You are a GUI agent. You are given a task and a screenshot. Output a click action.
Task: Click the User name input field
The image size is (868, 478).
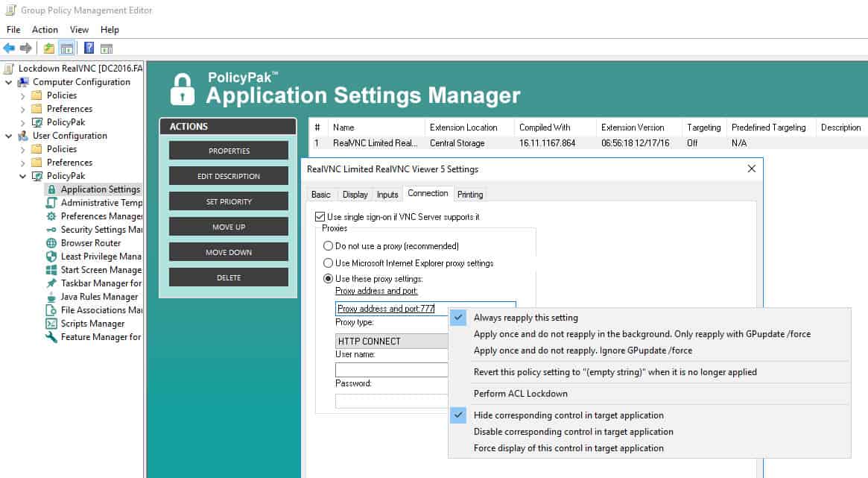pyautogui.click(x=391, y=369)
